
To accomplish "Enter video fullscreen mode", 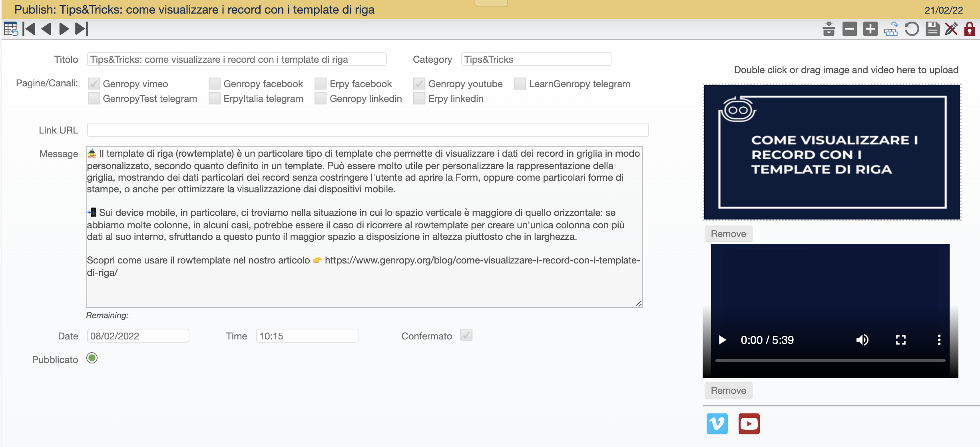I will point(900,340).
